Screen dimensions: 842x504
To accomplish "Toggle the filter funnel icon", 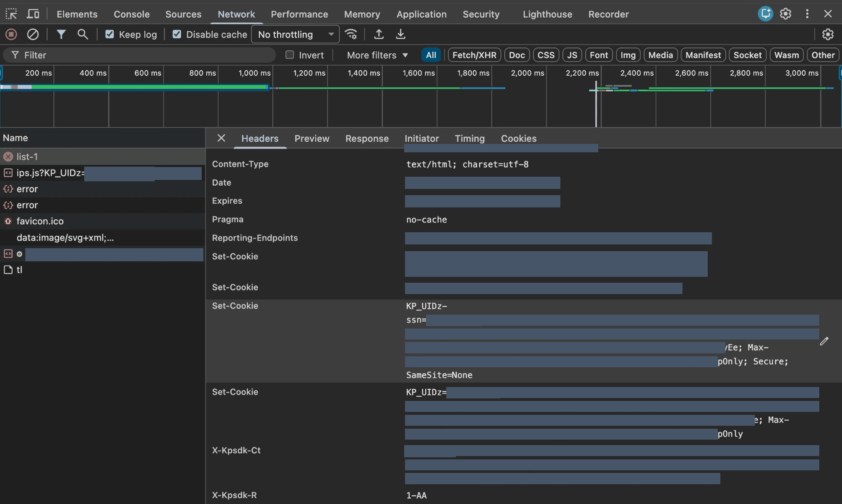I will (61, 34).
